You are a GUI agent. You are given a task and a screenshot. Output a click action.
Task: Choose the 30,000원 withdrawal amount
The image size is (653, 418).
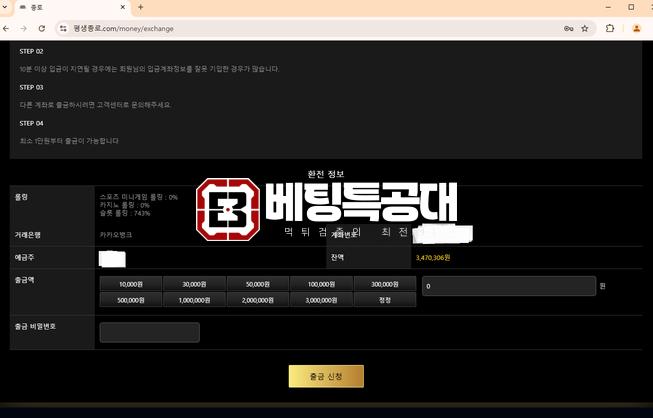tap(194, 284)
